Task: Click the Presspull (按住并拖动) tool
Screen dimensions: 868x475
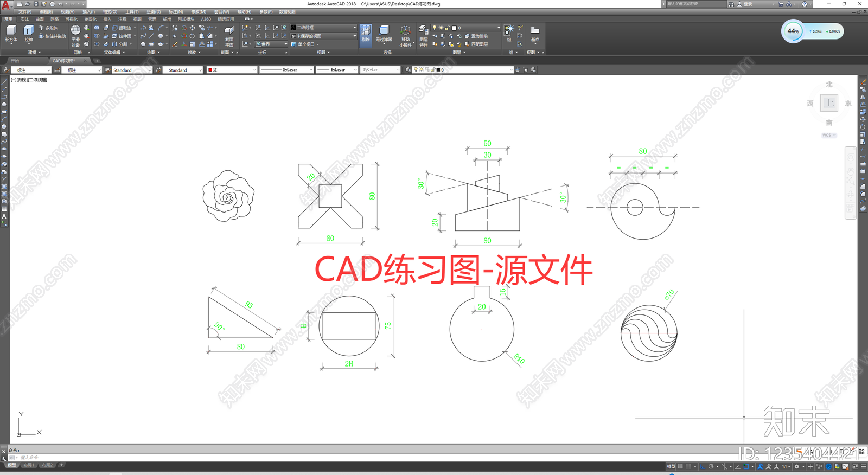Action: click(52, 36)
